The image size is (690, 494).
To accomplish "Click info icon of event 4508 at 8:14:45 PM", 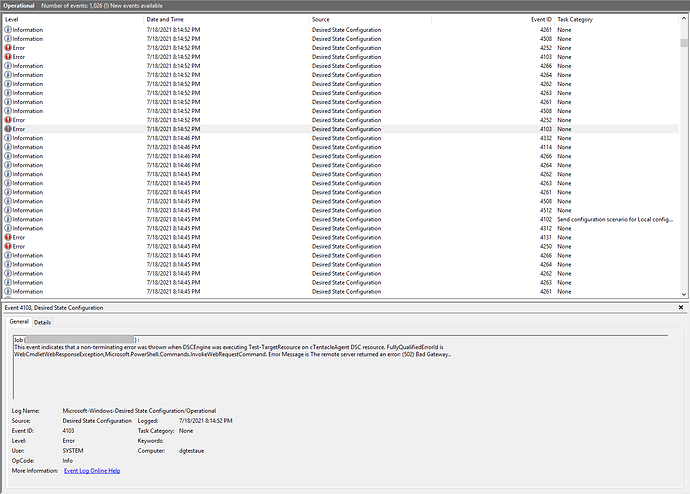I will [x=8, y=201].
